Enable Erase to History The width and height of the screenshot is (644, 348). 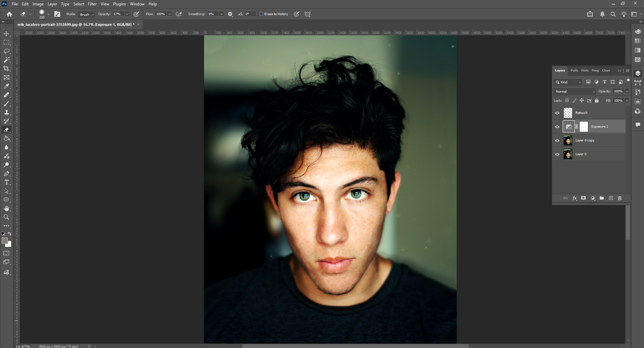[x=261, y=14]
